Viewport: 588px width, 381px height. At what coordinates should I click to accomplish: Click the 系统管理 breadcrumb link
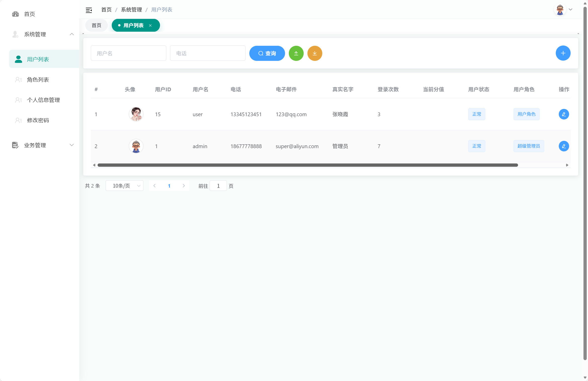(x=131, y=10)
